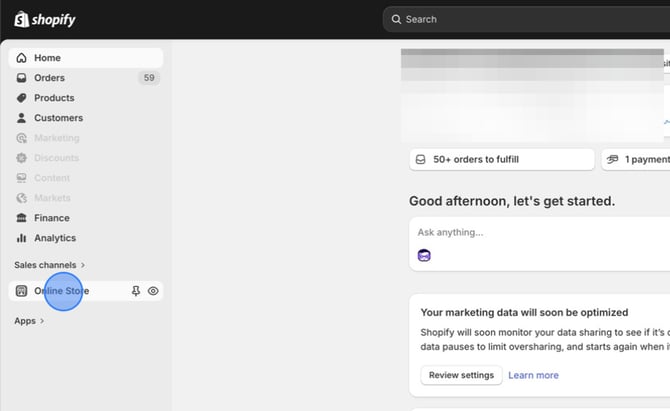670x411 pixels.
Task: Open the Discounts section
Action: point(85,158)
